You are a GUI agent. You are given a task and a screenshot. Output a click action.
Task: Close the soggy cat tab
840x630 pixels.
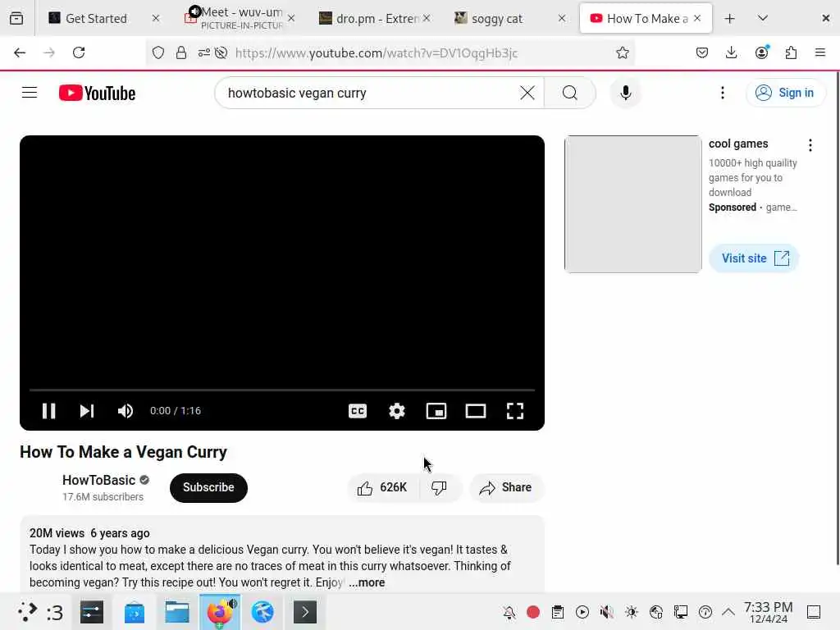click(x=561, y=18)
